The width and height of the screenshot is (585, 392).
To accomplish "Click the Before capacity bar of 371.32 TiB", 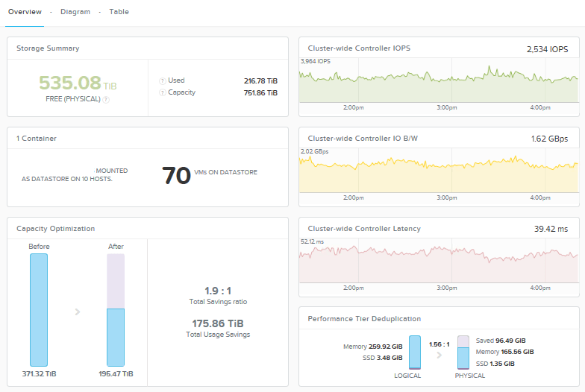I will [x=39, y=310].
